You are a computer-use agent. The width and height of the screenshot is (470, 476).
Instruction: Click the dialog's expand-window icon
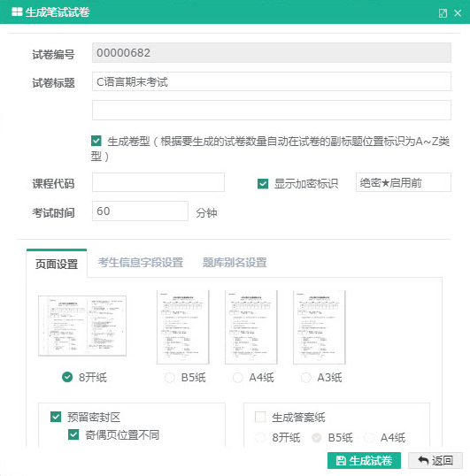(443, 13)
